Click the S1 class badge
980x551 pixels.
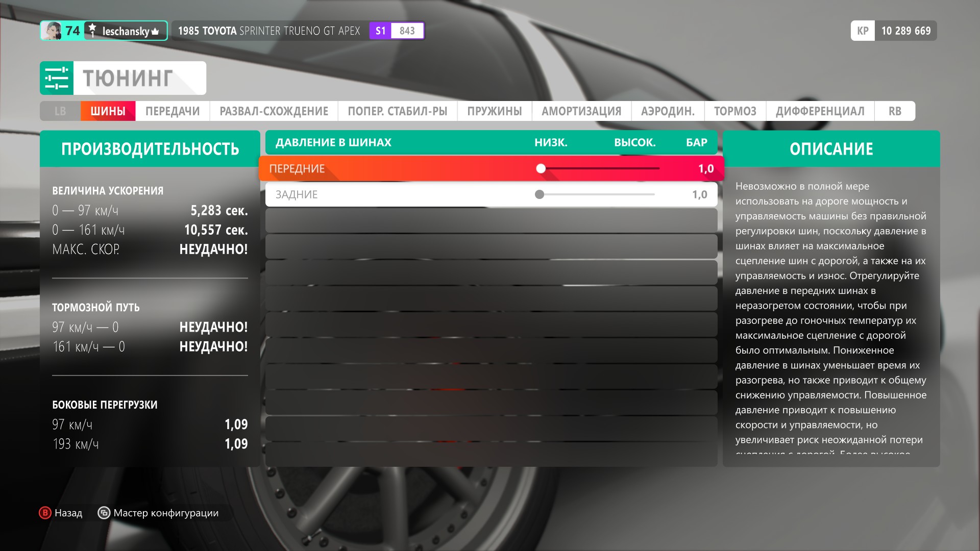(380, 31)
